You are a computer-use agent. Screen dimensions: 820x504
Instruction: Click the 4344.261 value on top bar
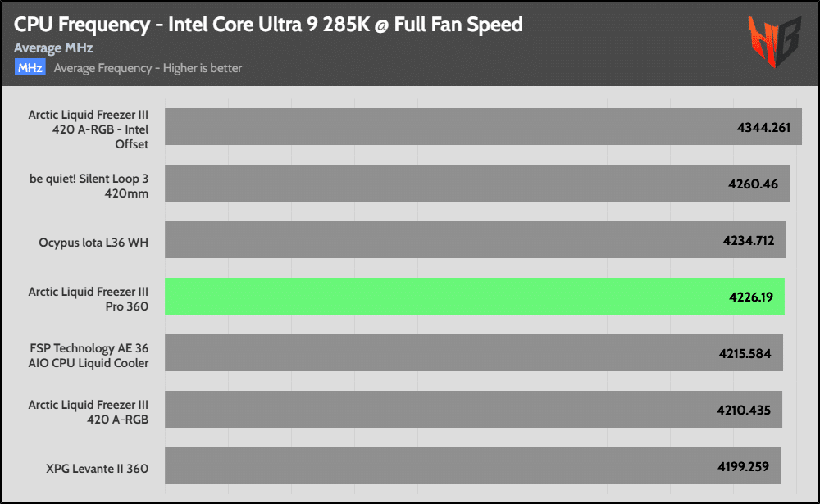[763, 128]
